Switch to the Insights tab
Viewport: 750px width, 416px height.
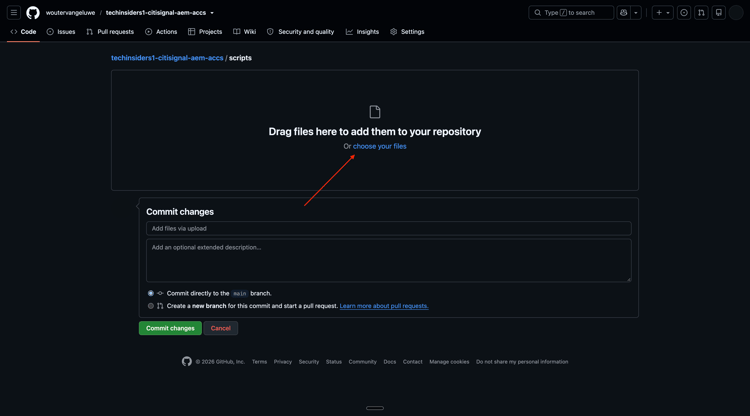(363, 32)
